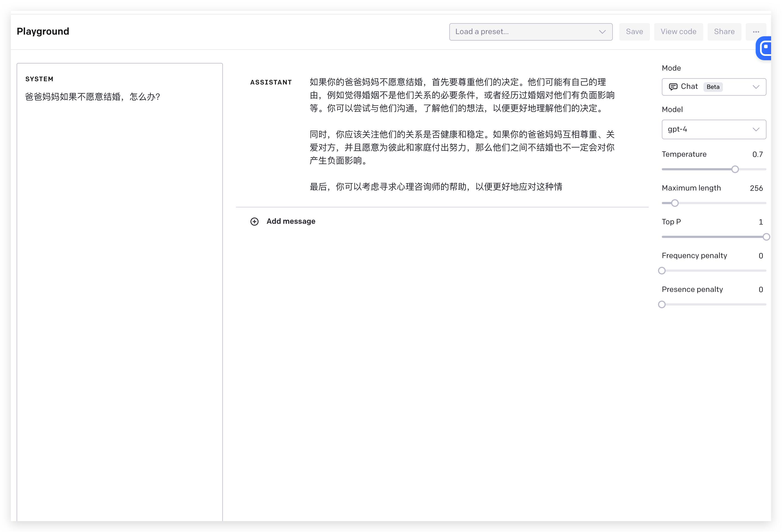Open View code
Screen dimensions: 782x532
click(x=678, y=32)
